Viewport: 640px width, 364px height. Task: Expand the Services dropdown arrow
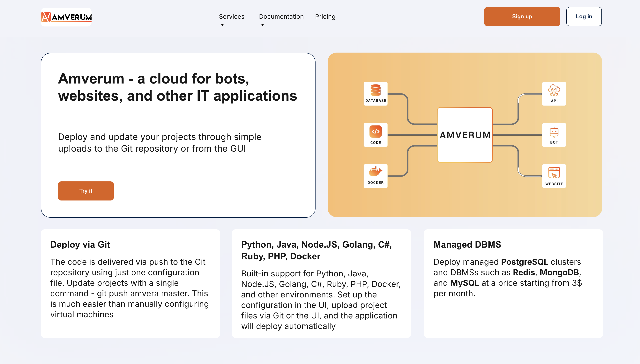[x=222, y=25]
